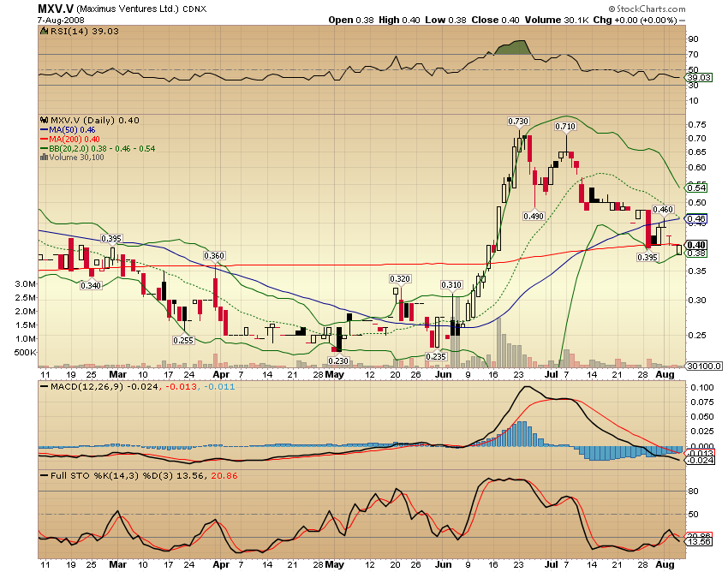Viewport: 728px width, 572px height.
Task: Click the 0.255 low price label
Action: [183, 340]
